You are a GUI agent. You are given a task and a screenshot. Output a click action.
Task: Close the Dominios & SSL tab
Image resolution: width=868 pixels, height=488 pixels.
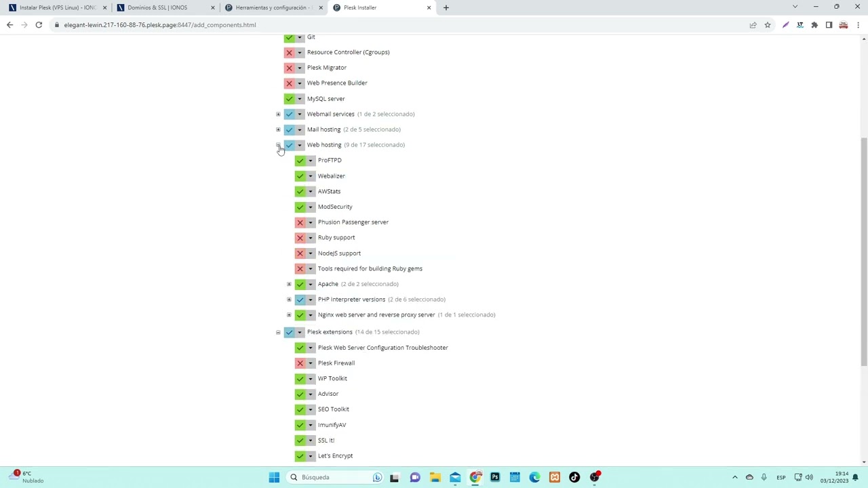click(x=213, y=7)
